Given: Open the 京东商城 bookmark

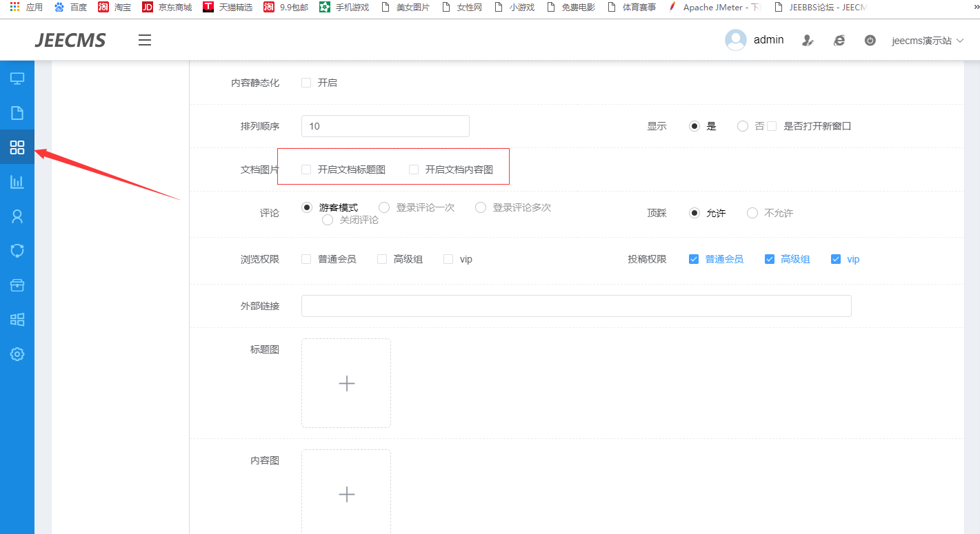Looking at the screenshot, I should (x=167, y=8).
